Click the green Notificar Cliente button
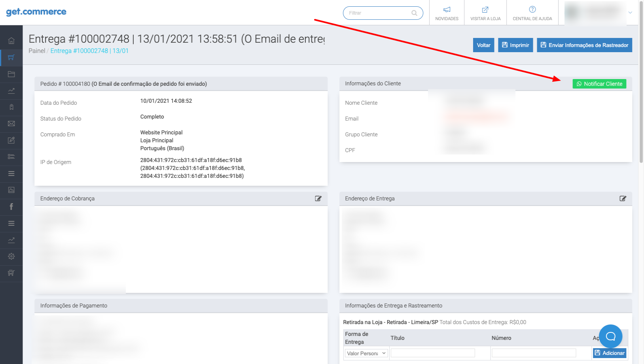The image size is (644, 364). (599, 84)
